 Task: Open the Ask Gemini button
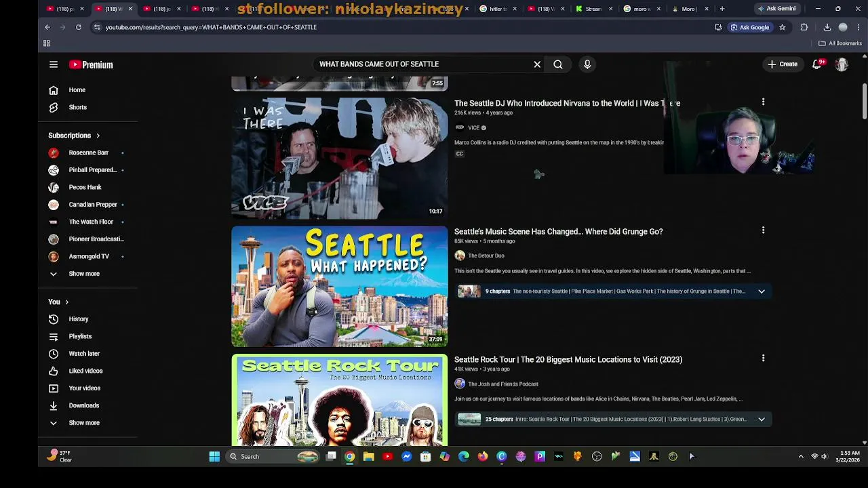(776, 9)
